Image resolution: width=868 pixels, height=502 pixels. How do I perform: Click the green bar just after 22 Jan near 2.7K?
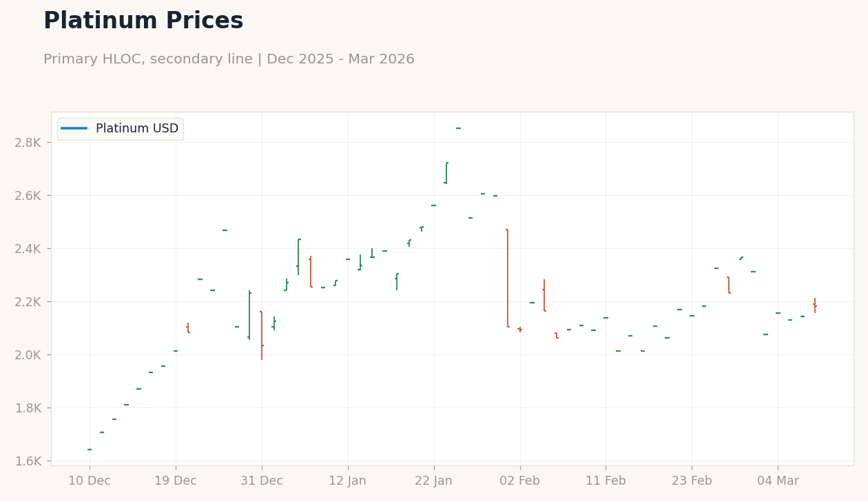coord(446,173)
